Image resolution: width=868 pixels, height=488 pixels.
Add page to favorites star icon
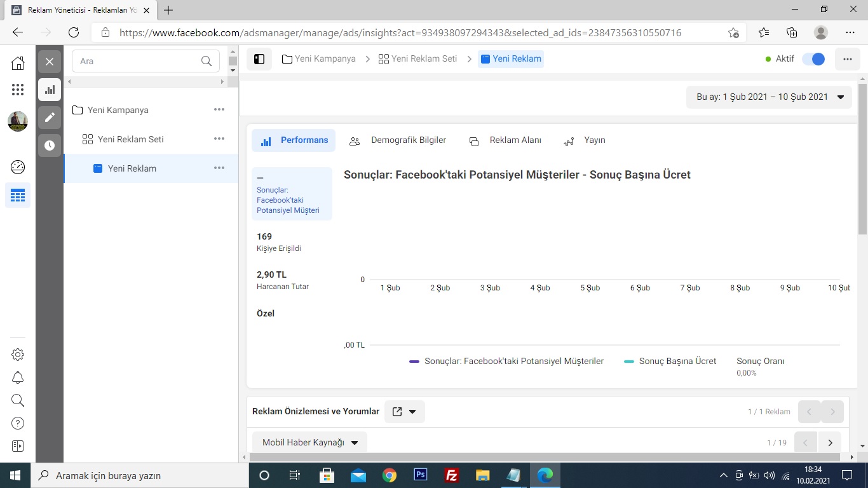(733, 32)
